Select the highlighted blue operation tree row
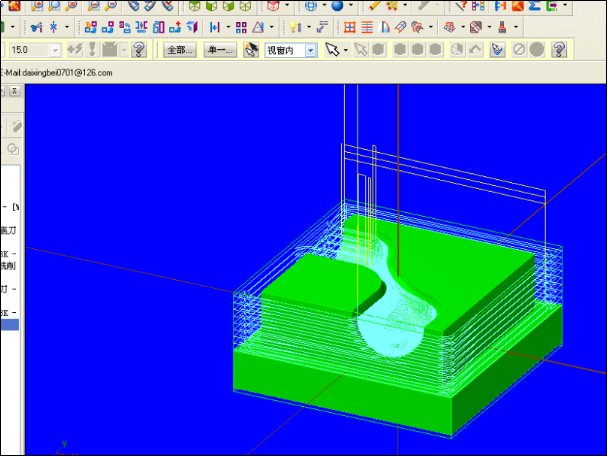608x457 pixels. pyautogui.click(x=10, y=325)
